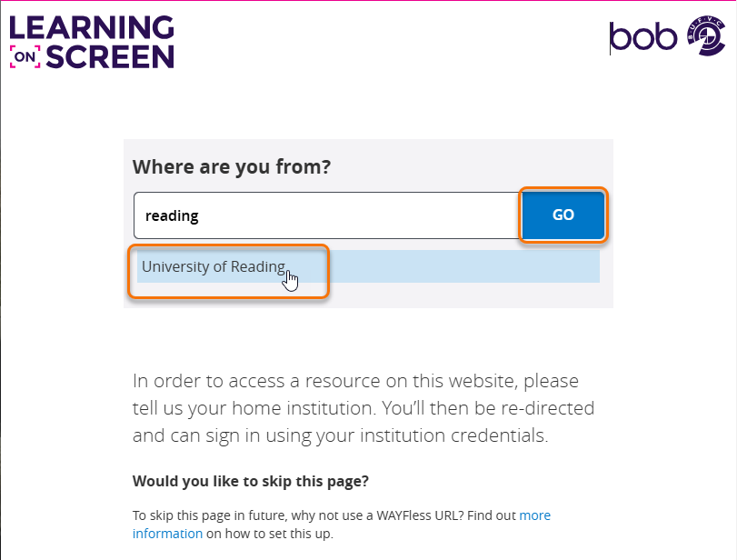Click the Learning on Screen logo
Screen dimensions: 737x560
(x=91, y=42)
